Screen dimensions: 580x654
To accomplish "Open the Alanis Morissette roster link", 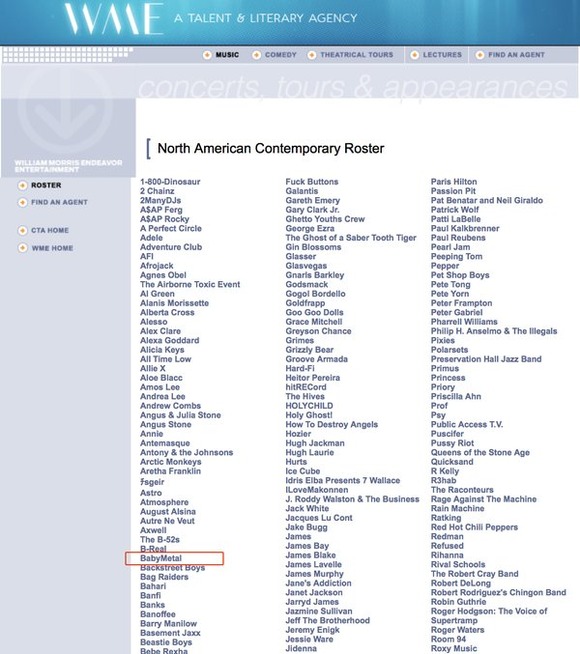I will (x=174, y=303).
